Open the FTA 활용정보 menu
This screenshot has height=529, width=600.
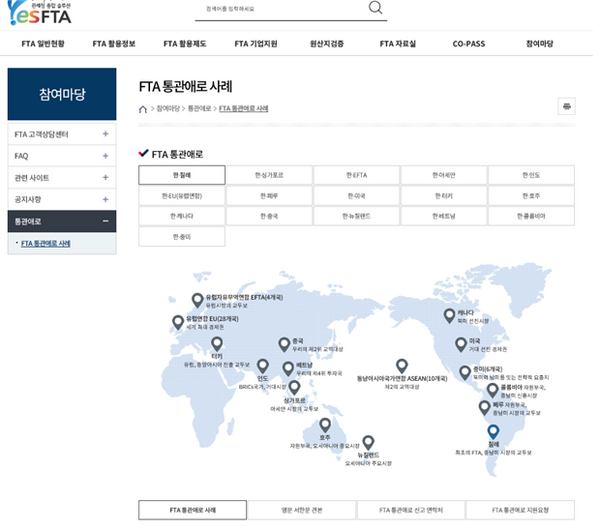tap(113, 44)
